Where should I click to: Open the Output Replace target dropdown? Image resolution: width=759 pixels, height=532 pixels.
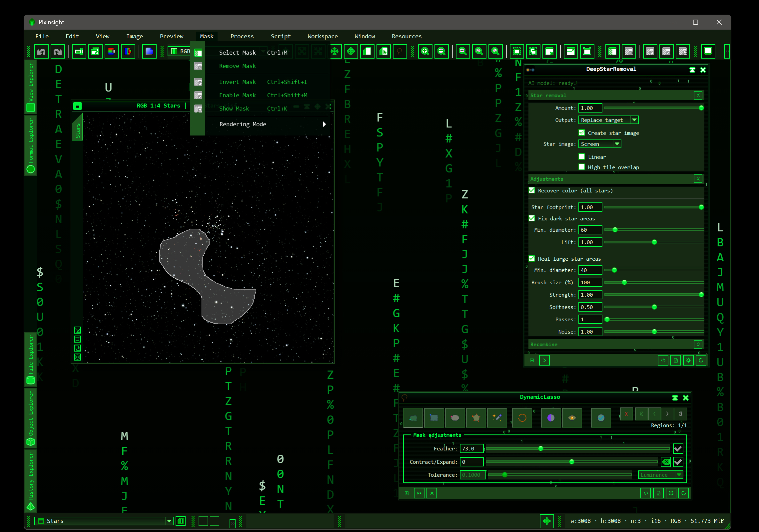coord(608,120)
